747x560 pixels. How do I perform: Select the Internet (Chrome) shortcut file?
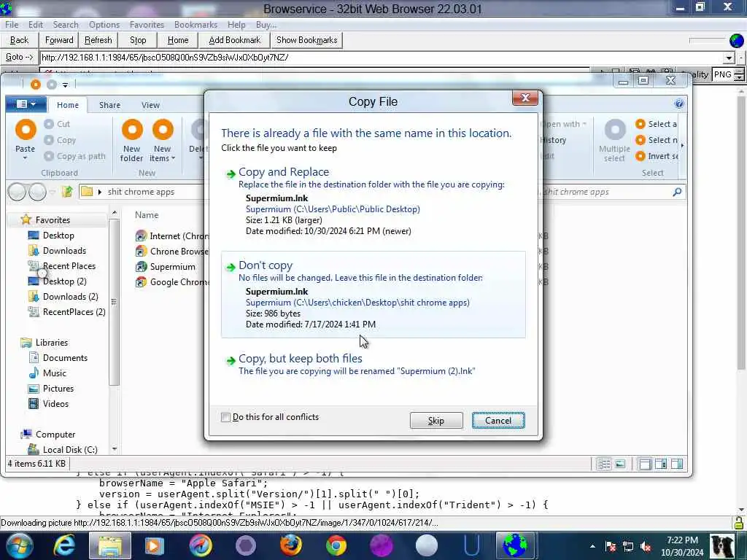(171, 236)
